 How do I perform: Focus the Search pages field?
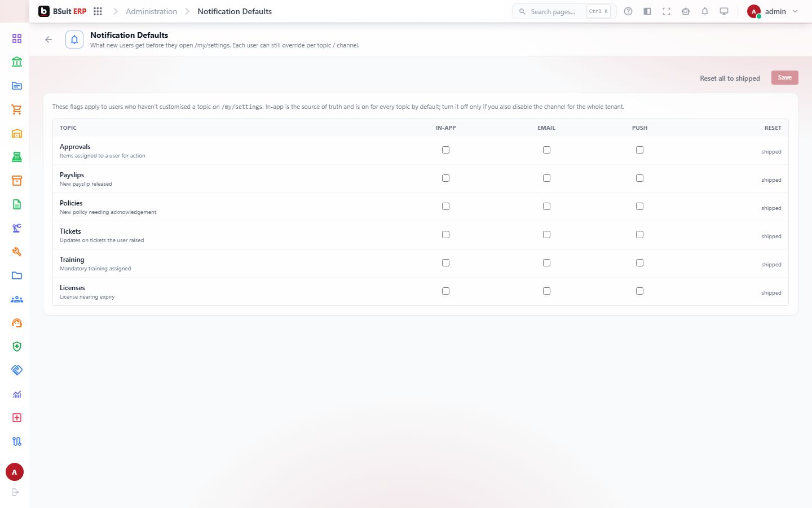(x=564, y=11)
